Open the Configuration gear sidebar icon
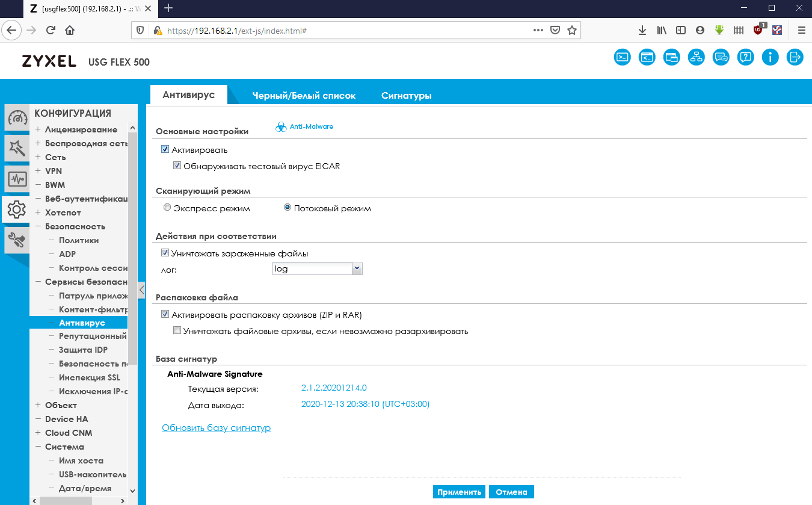This screenshot has height=505, width=812. click(16, 209)
